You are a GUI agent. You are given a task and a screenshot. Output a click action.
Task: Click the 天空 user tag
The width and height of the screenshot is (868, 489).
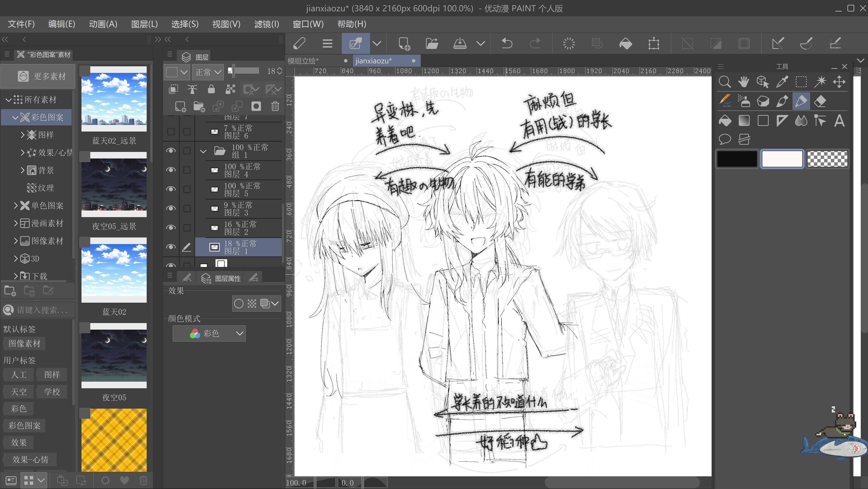pyautogui.click(x=19, y=392)
